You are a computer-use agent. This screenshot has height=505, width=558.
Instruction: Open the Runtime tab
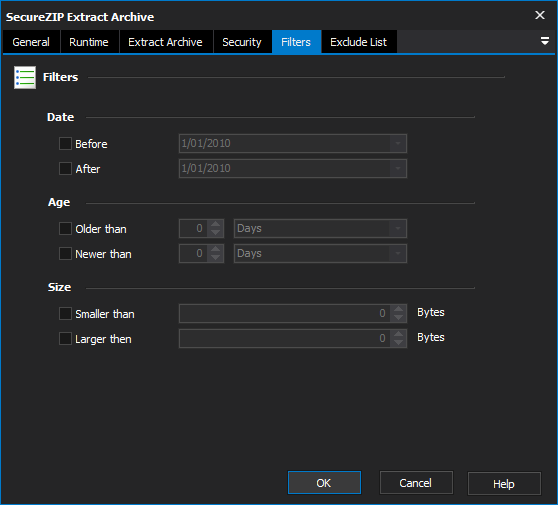(x=89, y=42)
